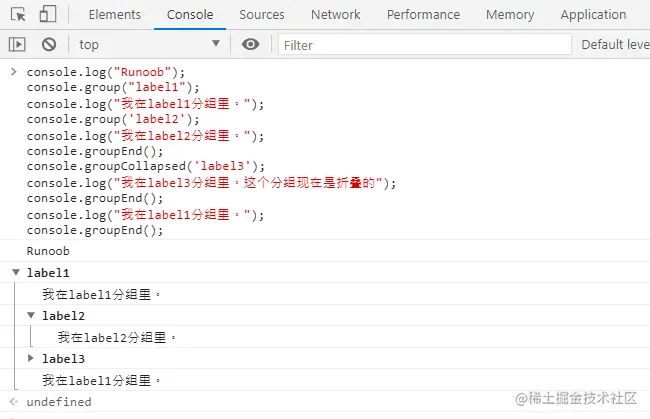Viewport: 650px width, 419px height.
Task: Open the top context dropdown
Action: 149,45
